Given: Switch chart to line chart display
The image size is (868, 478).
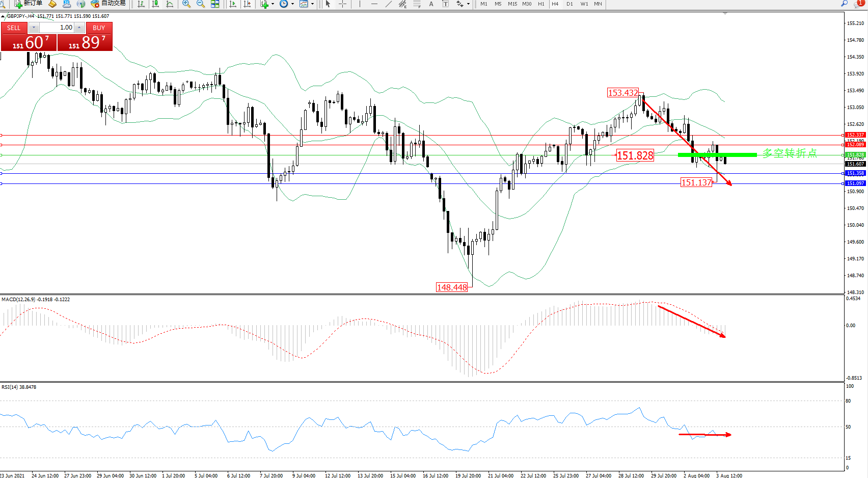Looking at the screenshot, I should [x=170, y=4].
